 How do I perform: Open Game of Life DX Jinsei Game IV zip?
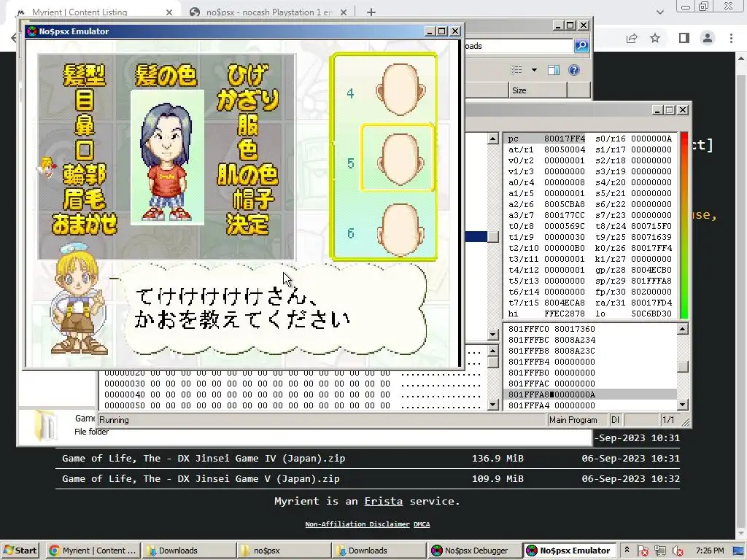pyautogui.click(x=204, y=458)
